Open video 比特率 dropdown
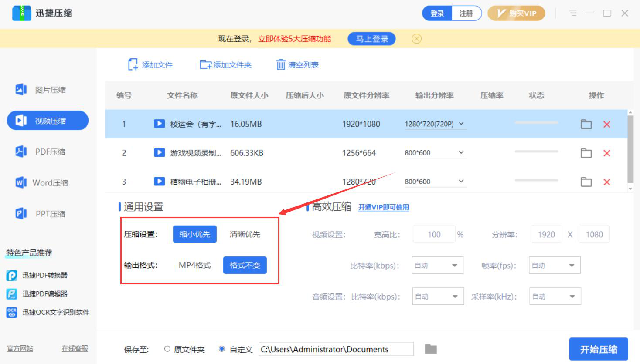Screen dimensions: 640x364 (437, 265)
